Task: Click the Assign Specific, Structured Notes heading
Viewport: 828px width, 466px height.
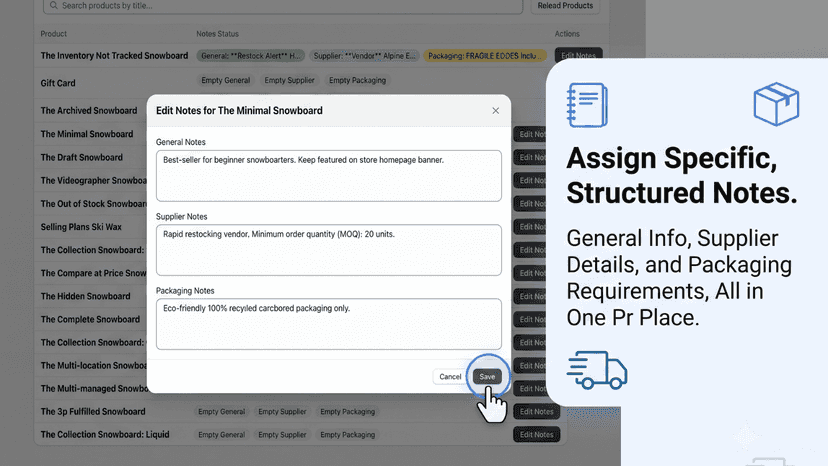Action: point(682,175)
